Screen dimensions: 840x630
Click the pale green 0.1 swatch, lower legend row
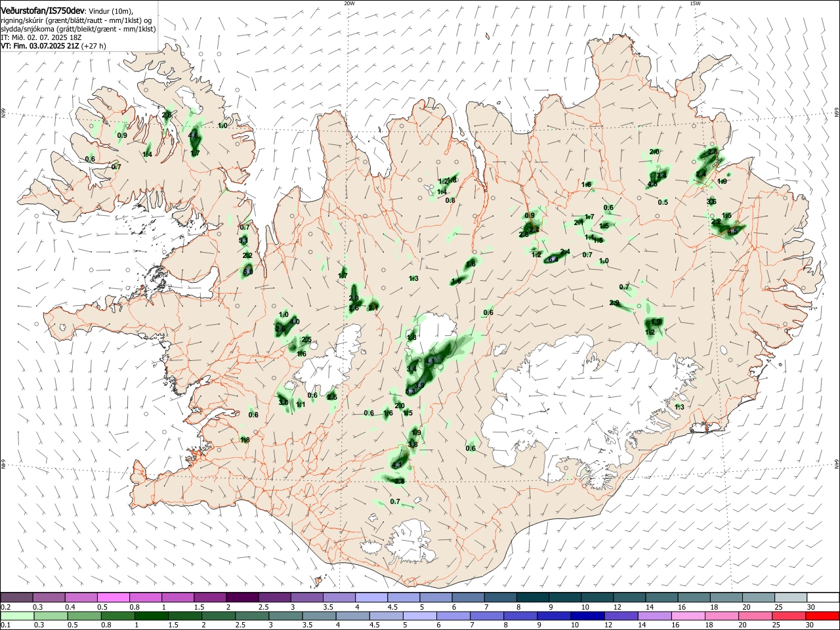coord(16,616)
